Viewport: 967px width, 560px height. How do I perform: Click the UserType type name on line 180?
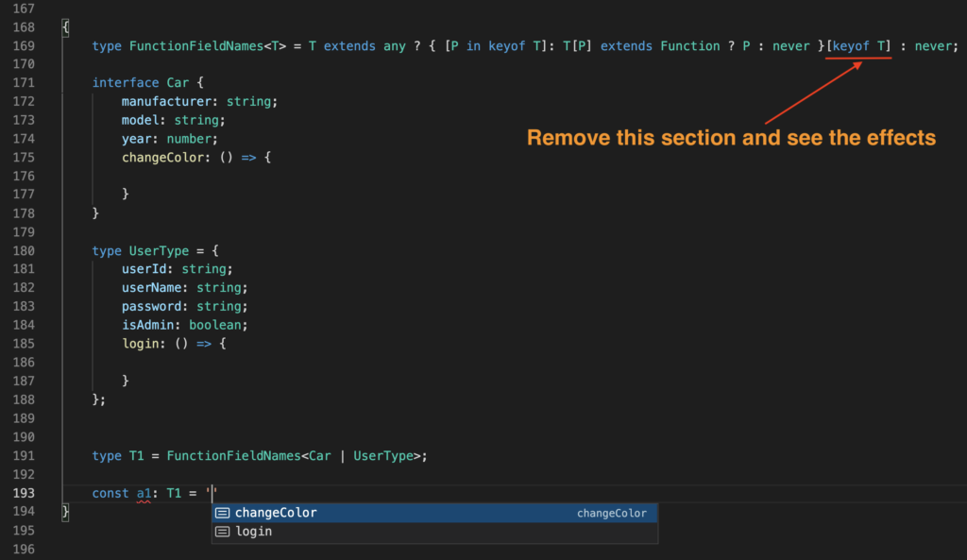157,250
